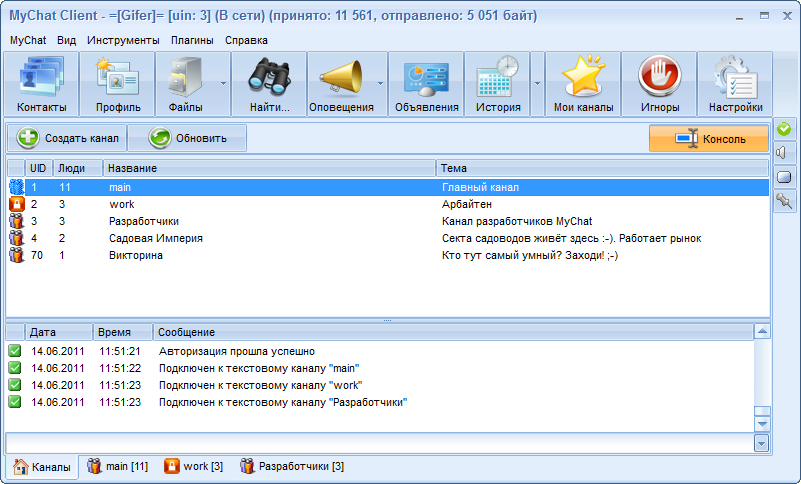Toggle the Консоль button

click(709, 139)
